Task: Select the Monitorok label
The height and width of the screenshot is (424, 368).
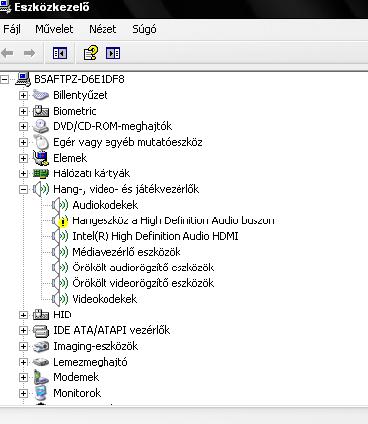Action: tap(77, 393)
